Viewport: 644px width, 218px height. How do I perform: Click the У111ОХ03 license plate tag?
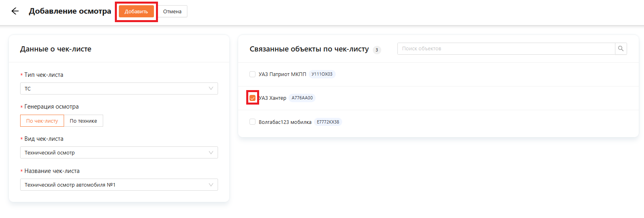coord(322,74)
